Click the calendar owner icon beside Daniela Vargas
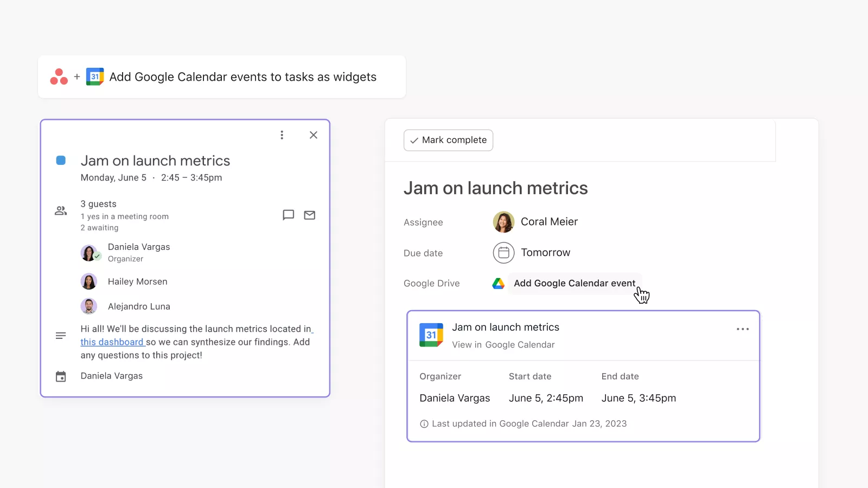The width and height of the screenshot is (868, 488). [61, 376]
